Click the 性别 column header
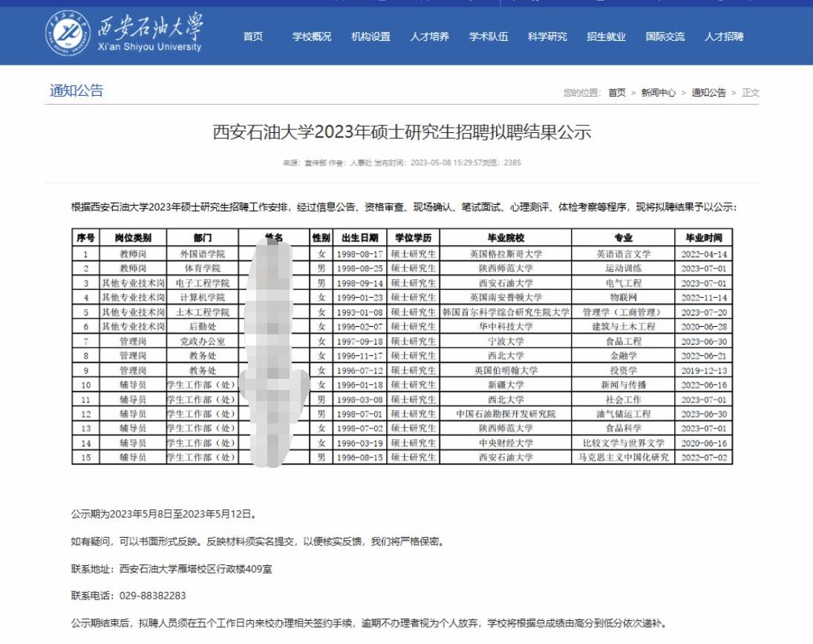This screenshot has width=813, height=644. tap(321, 238)
